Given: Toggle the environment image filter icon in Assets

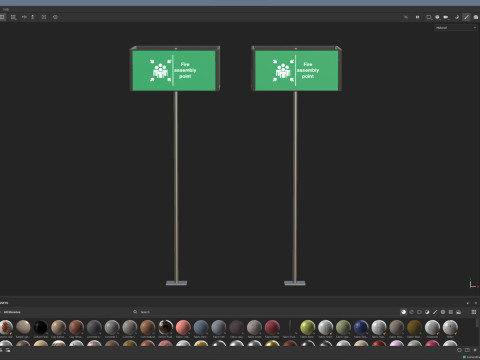Looking at the screenshot, I should 459,312.
